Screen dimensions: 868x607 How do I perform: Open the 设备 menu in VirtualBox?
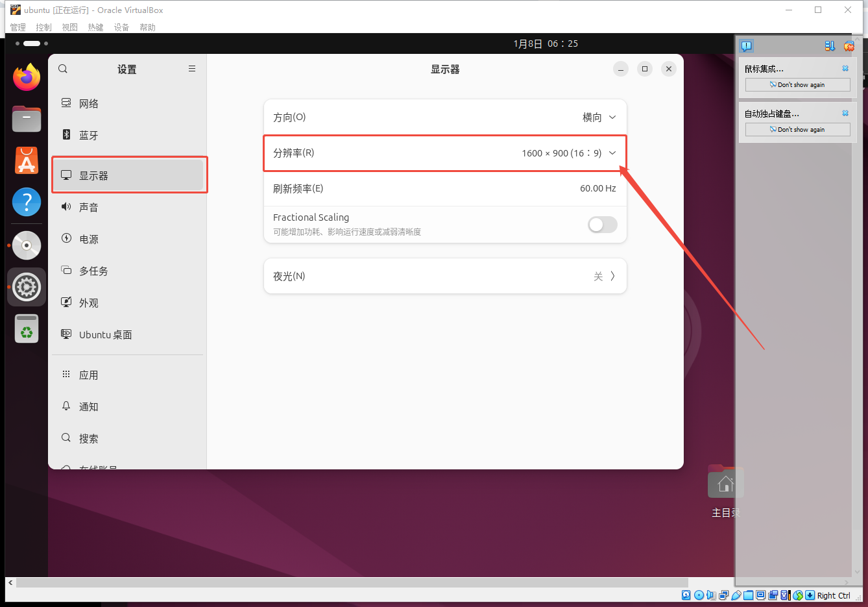(x=121, y=27)
